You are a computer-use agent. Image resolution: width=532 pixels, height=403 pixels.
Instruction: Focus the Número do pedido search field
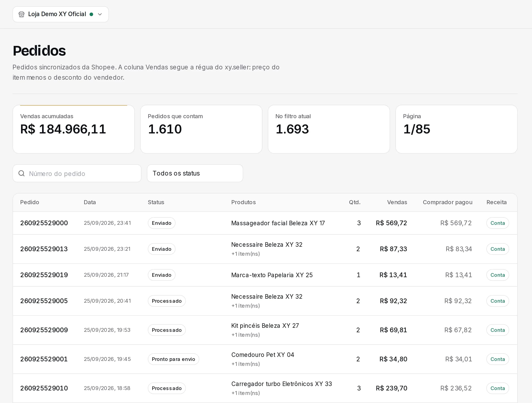[77, 173]
